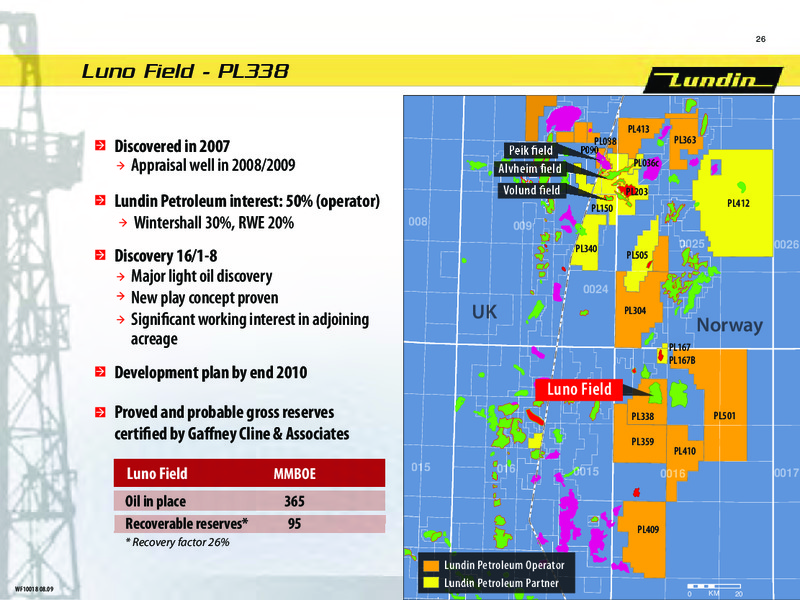Click the "Lundin Petroleum Partner" legend text
800x600 pixels.
pos(501,583)
